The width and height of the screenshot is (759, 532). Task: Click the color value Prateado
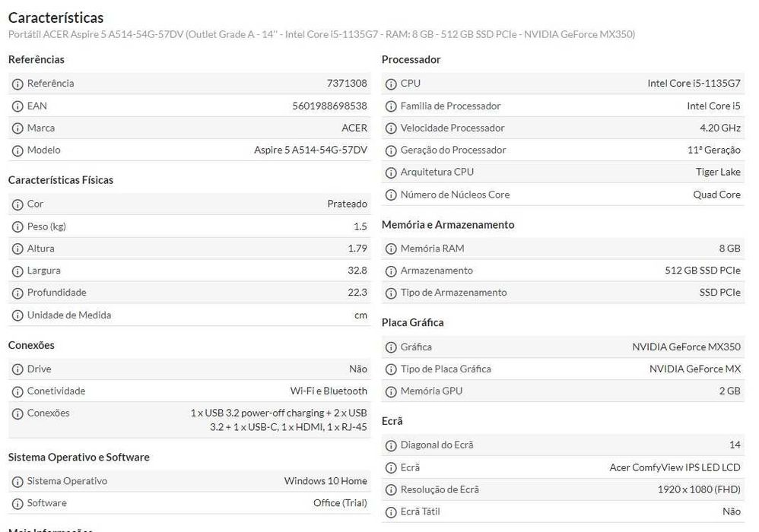(x=347, y=204)
